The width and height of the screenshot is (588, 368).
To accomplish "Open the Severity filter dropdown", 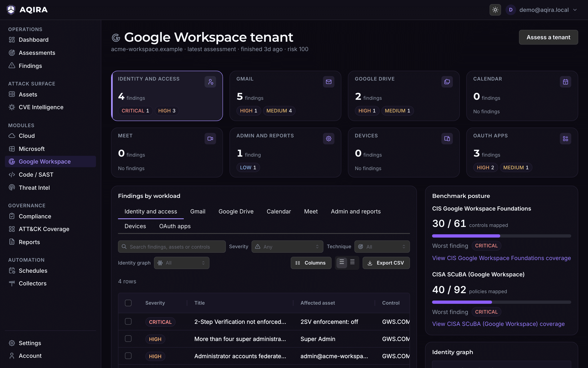I will point(287,247).
